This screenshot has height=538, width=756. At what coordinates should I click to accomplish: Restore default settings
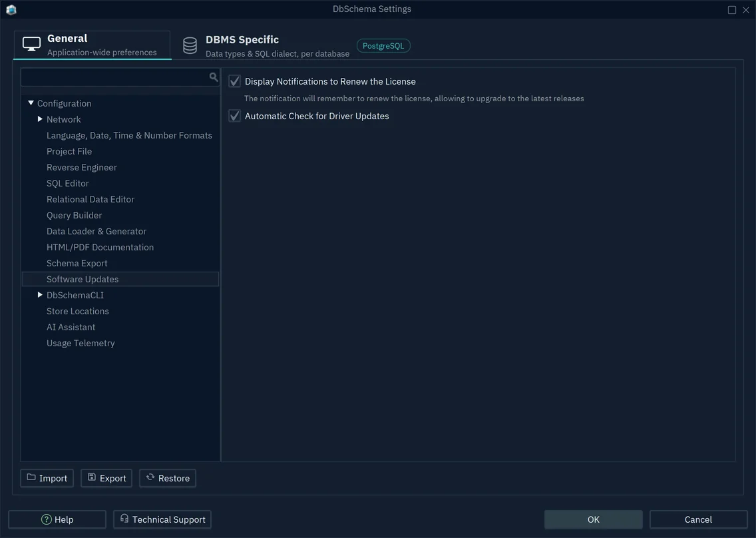(x=168, y=478)
